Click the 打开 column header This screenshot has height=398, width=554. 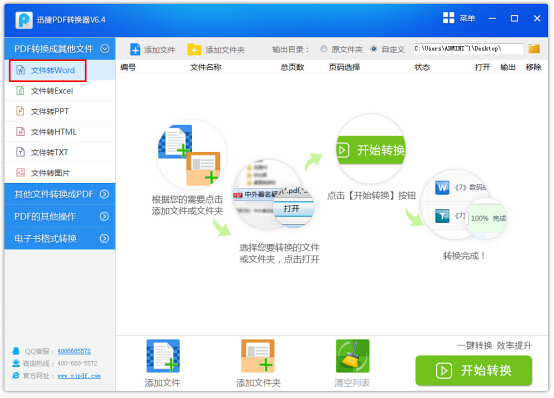coord(482,67)
